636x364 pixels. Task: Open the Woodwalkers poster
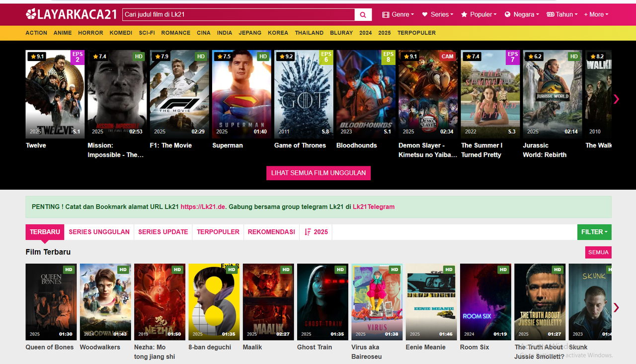pos(105,302)
